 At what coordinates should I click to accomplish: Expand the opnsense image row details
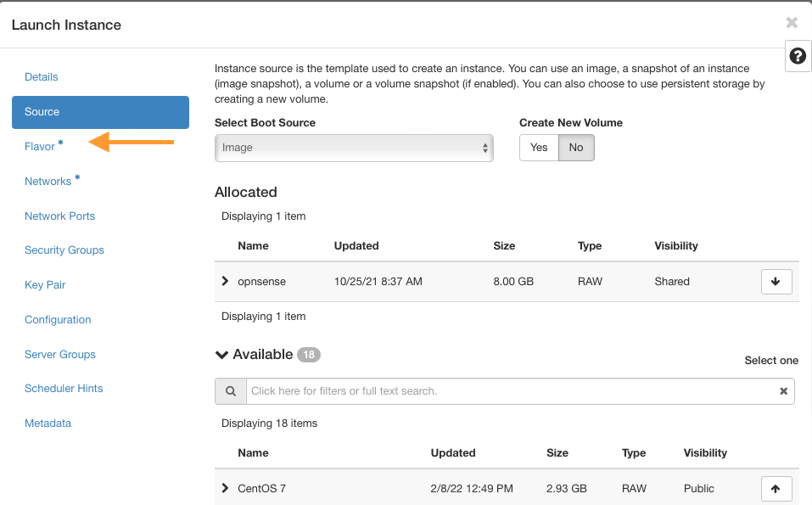(225, 281)
